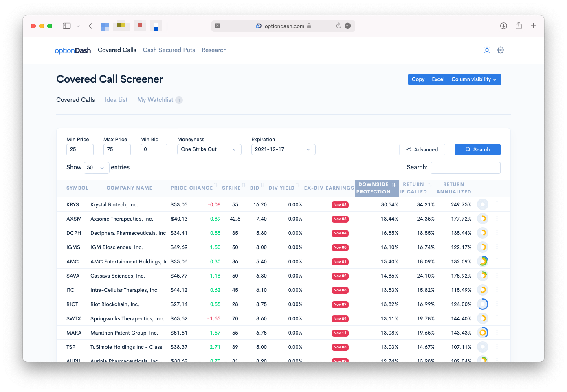Sort by the Return Annualized column header
The width and height of the screenshot is (567, 392).
pyautogui.click(x=454, y=188)
